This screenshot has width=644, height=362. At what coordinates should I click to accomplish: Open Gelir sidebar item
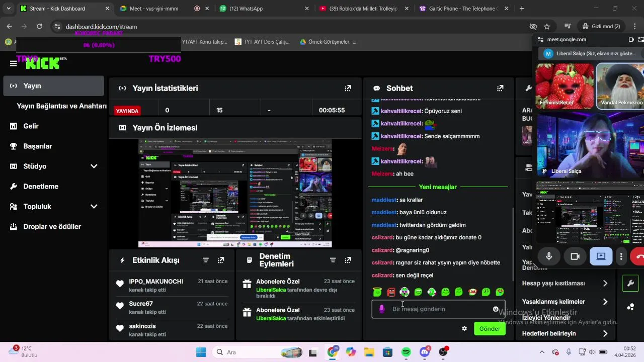53,126
